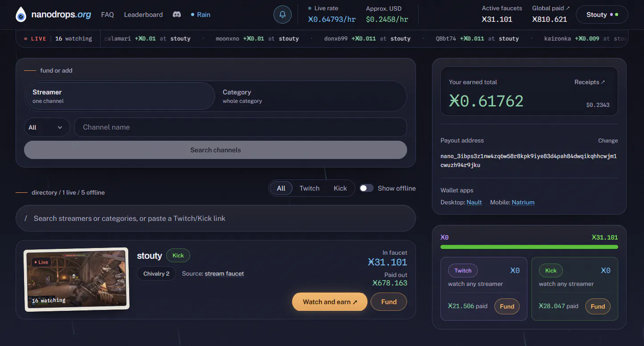Click the earned total Ӿ0.61762 value

486,101
